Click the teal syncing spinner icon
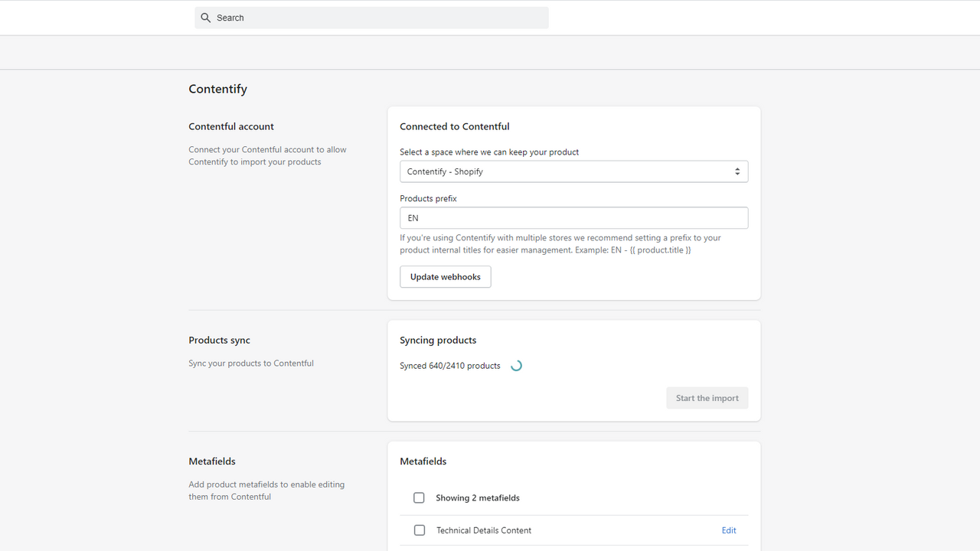The width and height of the screenshot is (980, 551). 516,365
